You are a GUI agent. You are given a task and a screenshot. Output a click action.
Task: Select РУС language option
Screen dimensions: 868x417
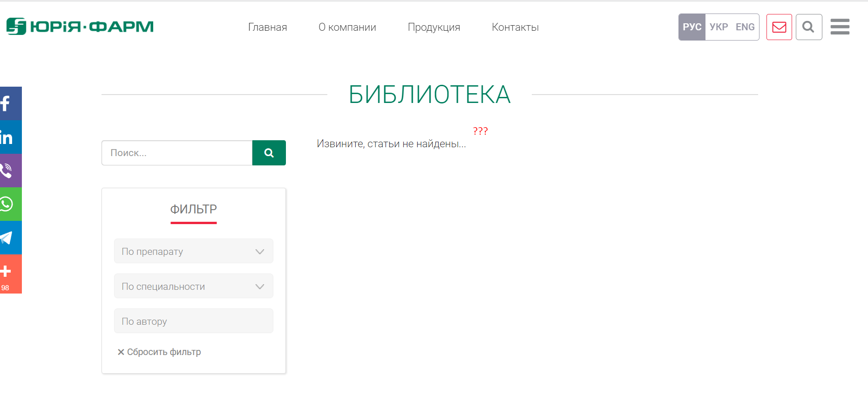point(692,27)
